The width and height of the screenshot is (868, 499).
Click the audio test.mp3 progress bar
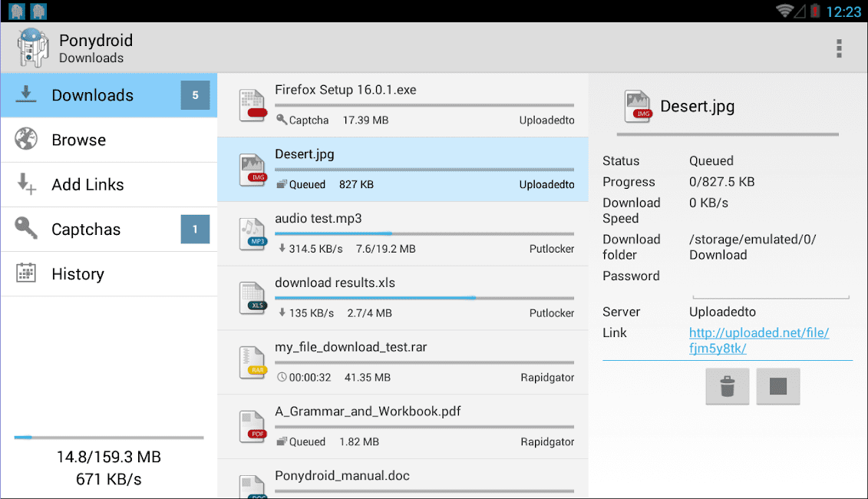424,233
